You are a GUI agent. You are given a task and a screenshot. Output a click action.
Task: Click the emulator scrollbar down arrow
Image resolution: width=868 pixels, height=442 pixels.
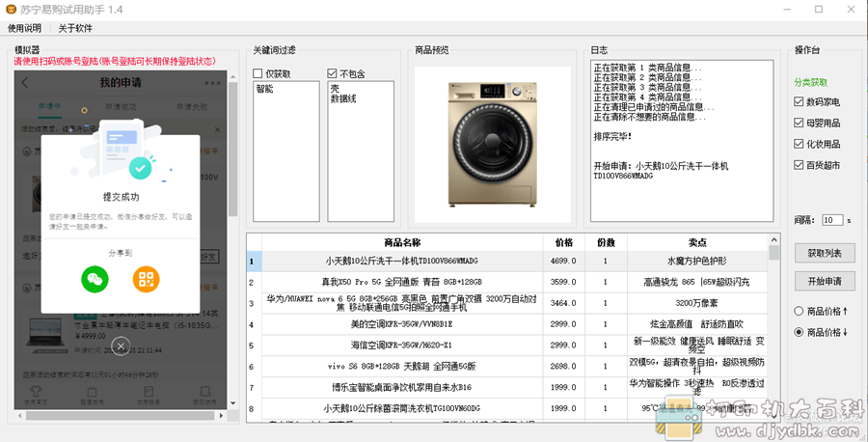pos(233,403)
